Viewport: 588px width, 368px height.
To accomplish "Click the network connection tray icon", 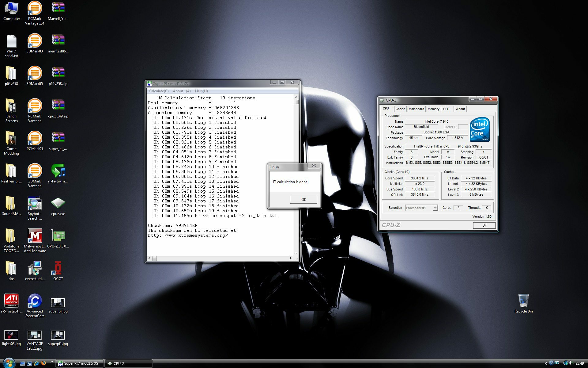I will point(565,363).
